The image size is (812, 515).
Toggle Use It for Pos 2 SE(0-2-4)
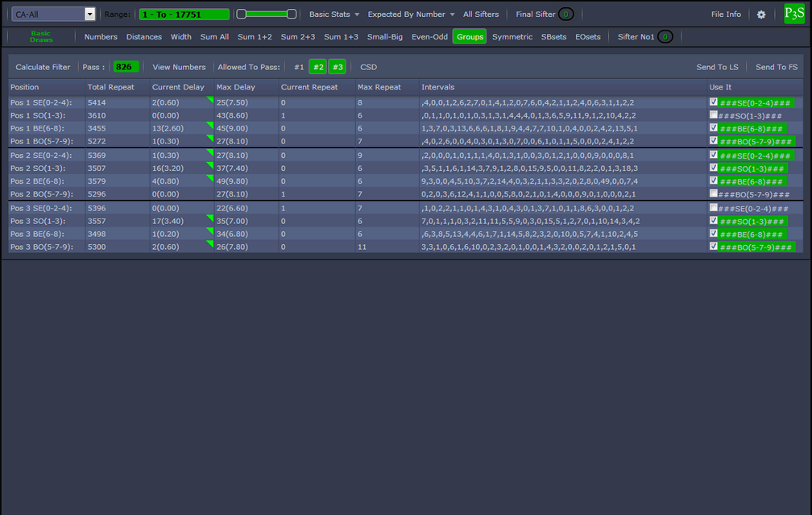tap(714, 155)
